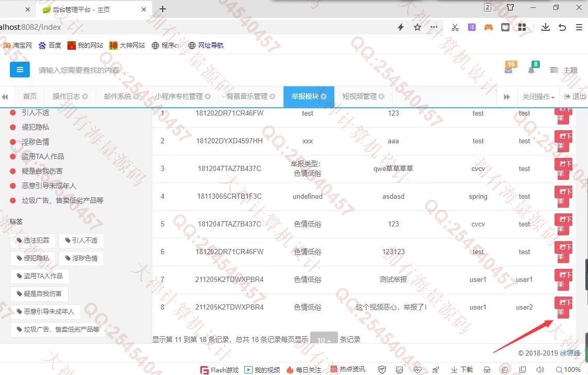Click 下架 button for row 7
This screenshot has width=588, height=375.
pos(563,280)
